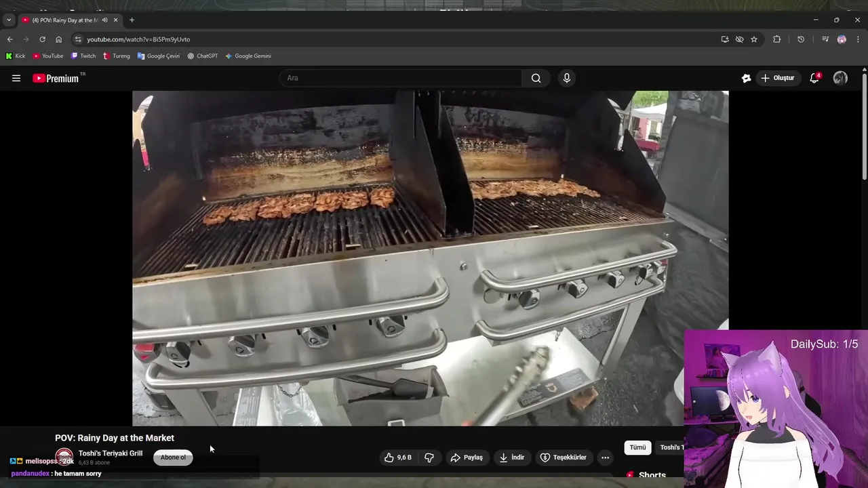Screen dimensions: 868x488
Task: Go to YouTube Premium home logo
Action: pos(56,78)
